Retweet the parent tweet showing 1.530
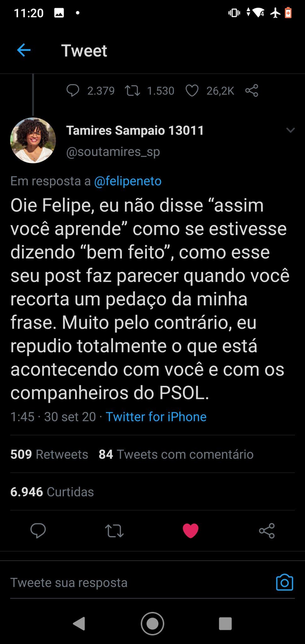 (132, 91)
